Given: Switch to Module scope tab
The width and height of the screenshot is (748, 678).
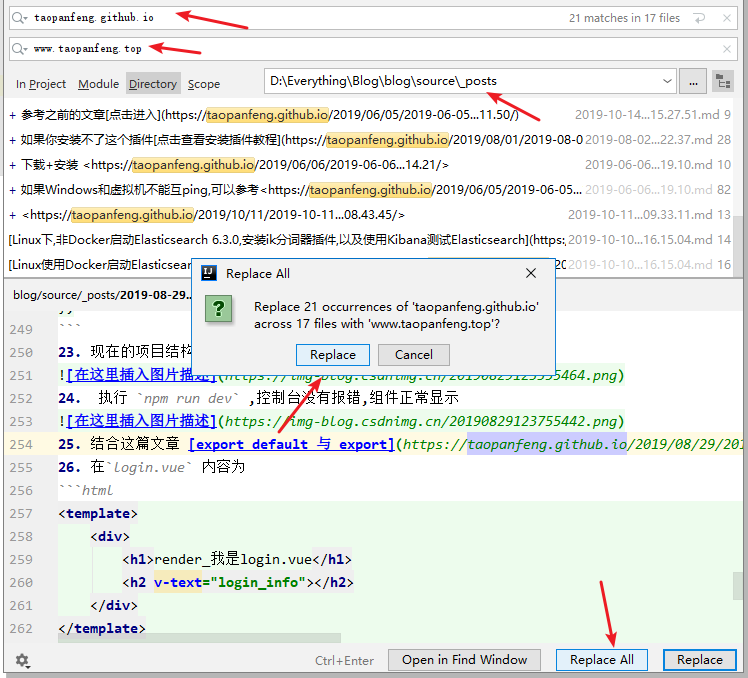Looking at the screenshot, I should pos(98,84).
